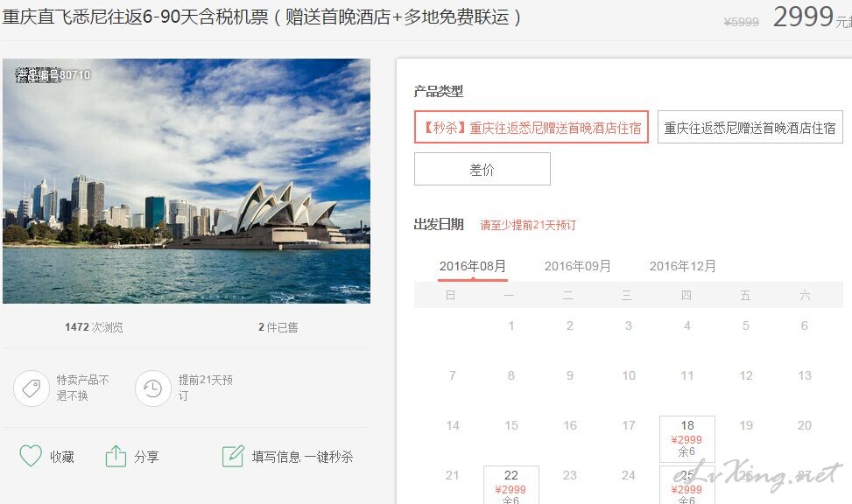Image resolution: width=852 pixels, height=504 pixels.
Task: Click the 2999 sale price
Action: pyautogui.click(x=803, y=17)
